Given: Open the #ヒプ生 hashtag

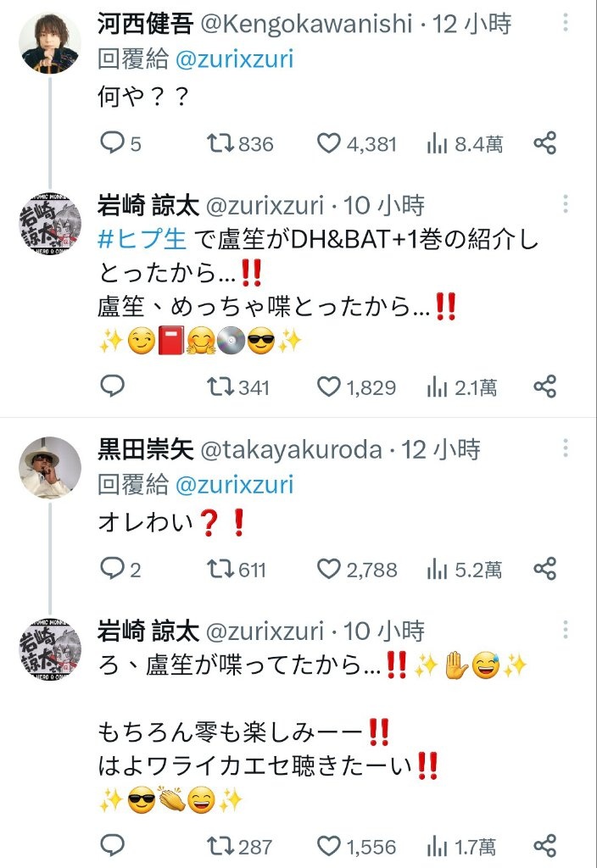Looking at the screenshot, I should 142,239.
